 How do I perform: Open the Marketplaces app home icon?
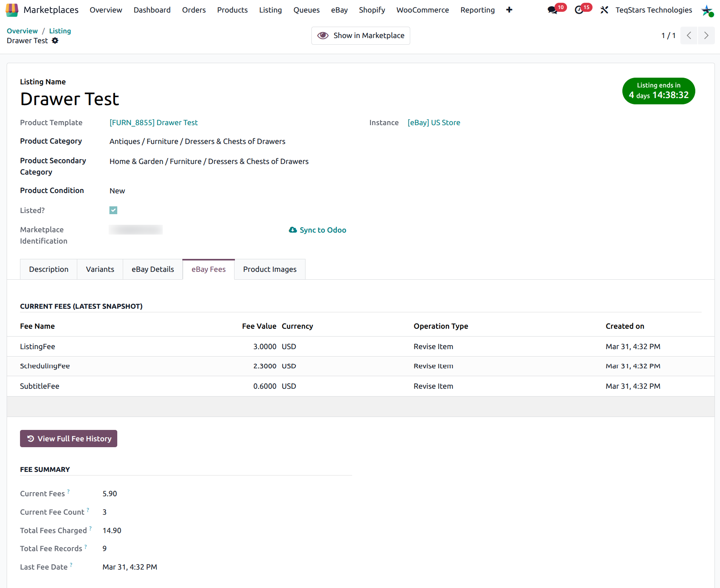click(12, 10)
